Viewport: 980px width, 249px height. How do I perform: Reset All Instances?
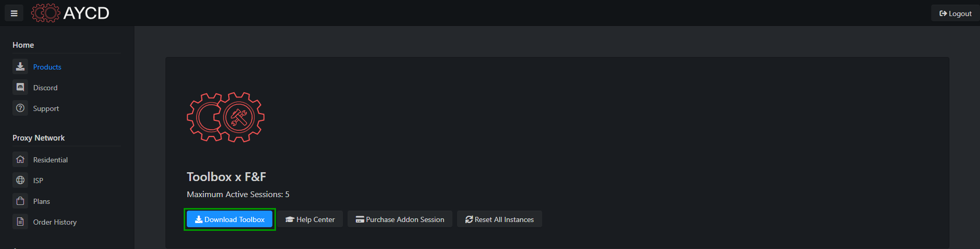[500, 219]
